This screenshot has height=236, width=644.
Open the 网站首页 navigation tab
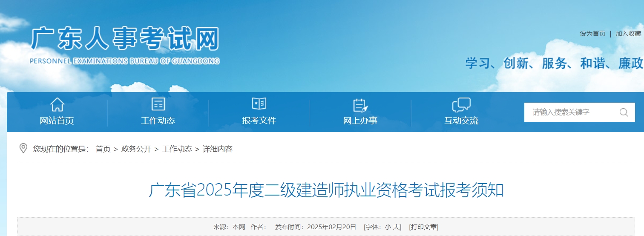(x=57, y=121)
